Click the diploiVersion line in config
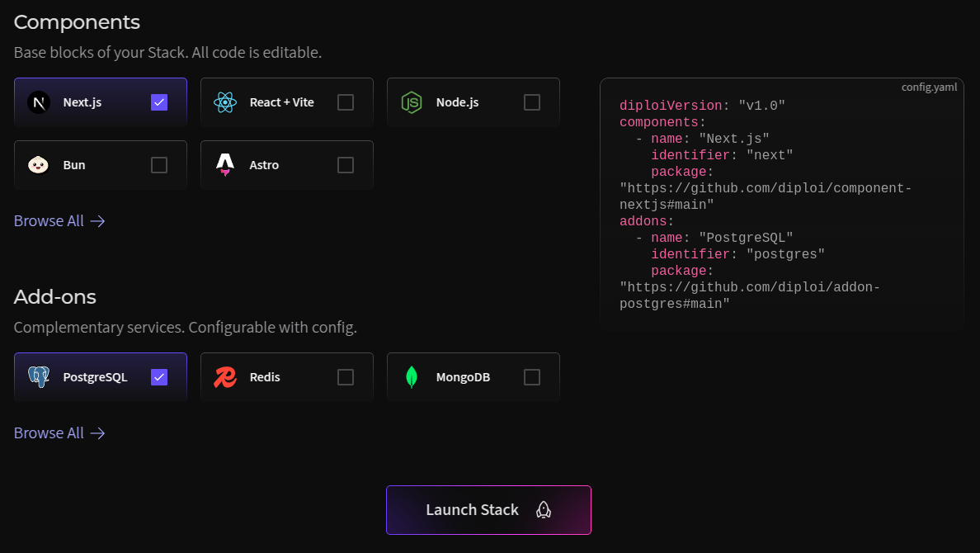This screenshot has width=980, height=553. point(702,106)
